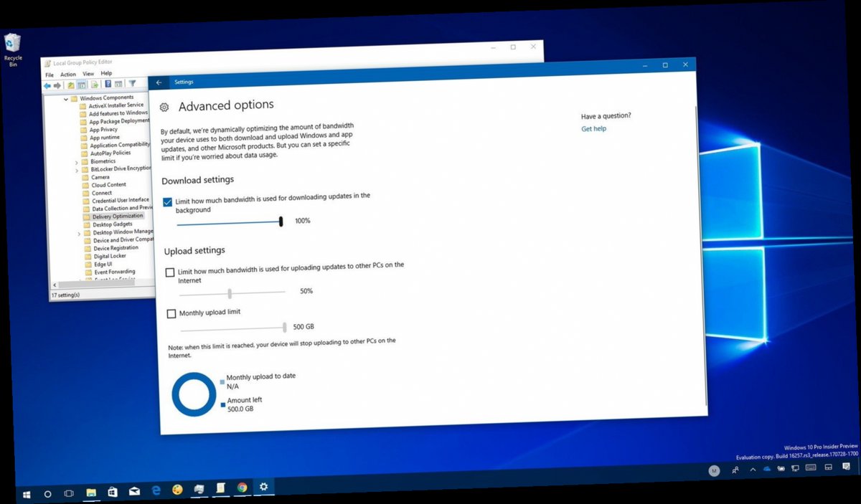861x504 pixels.
Task: Click the touch keyboard icon in the tray
Action: pos(811,467)
